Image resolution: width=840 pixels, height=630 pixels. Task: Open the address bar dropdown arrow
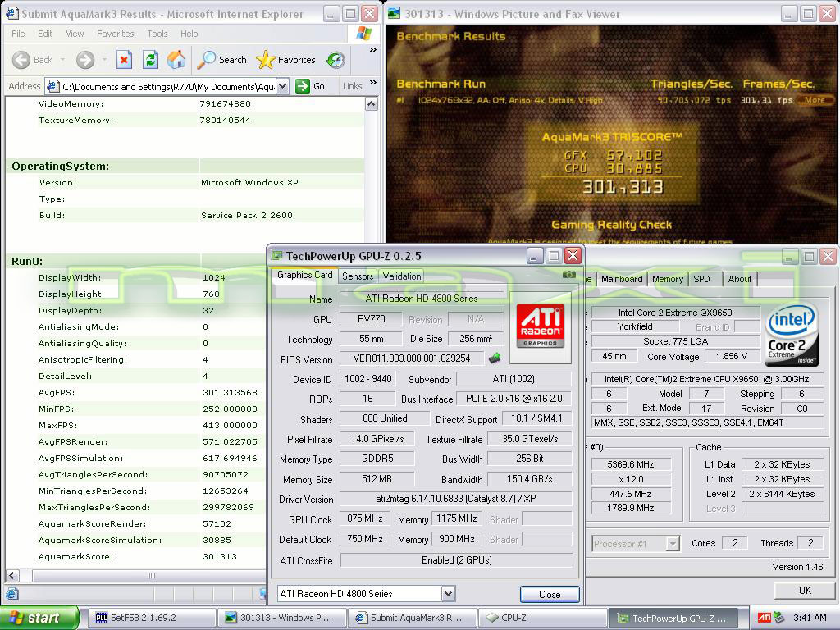tap(283, 85)
